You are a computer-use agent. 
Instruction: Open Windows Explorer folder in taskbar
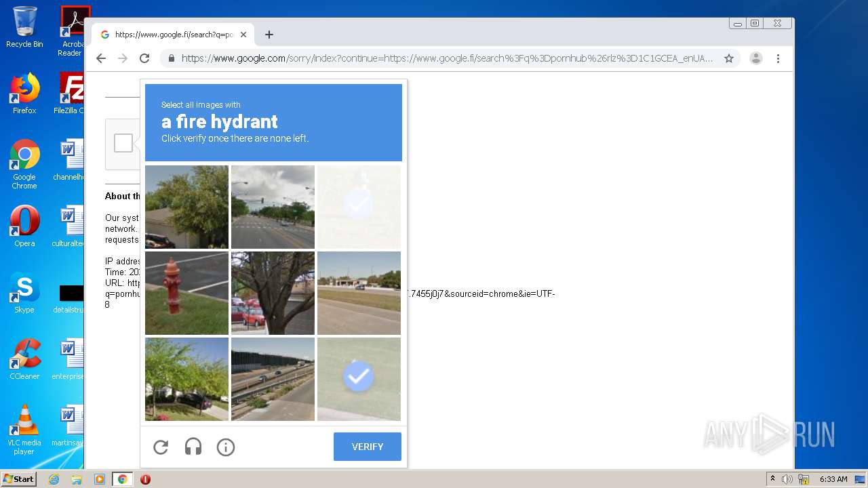click(77, 479)
